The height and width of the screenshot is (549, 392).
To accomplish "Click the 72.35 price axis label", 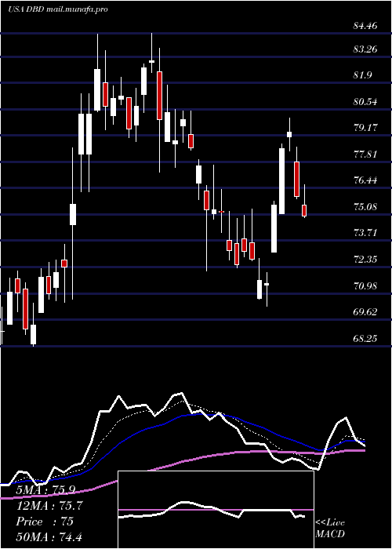I will [x=365, y=260].
